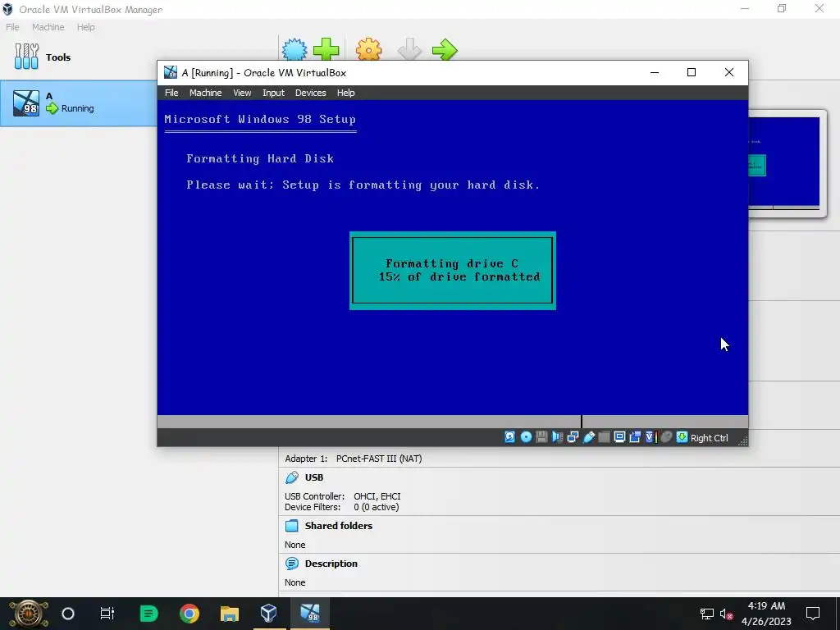Viewport: 840px width, 630px height.
Task: Open the green notes app on taskbar
Action: tap(148, 614)
